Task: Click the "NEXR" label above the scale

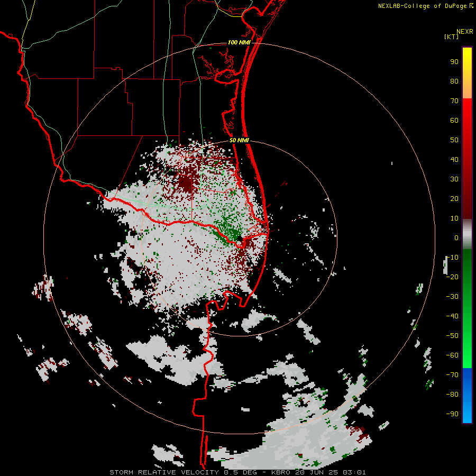Action: coord(465,32)
